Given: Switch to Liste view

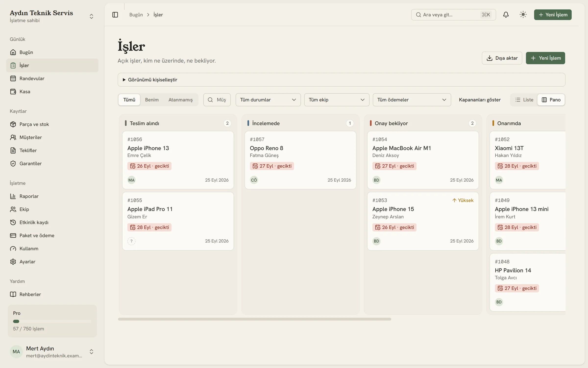Looking at the screenshot, I should pyautogui.click(x=524, y=100).
